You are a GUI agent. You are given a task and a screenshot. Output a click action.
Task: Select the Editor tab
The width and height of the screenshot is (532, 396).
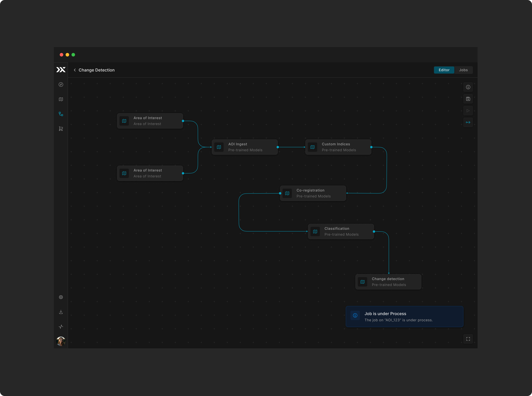444,70
